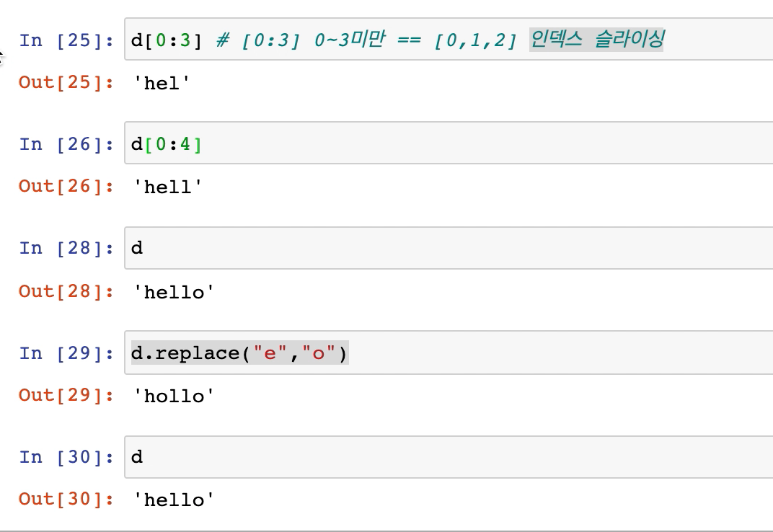The width and height of the screenshot is (773, 532).
Task: Click the Out[29] output 'hollo'
Action: (174, 396)
